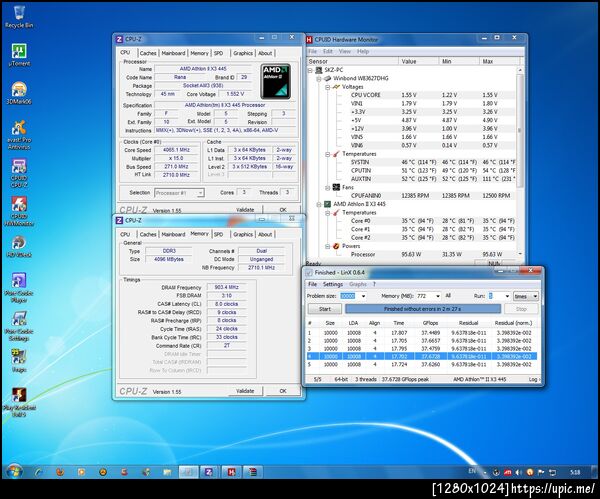Select the avast! Pro Antivirus desktop icon
600x499 pixels.
pos(19,135)
